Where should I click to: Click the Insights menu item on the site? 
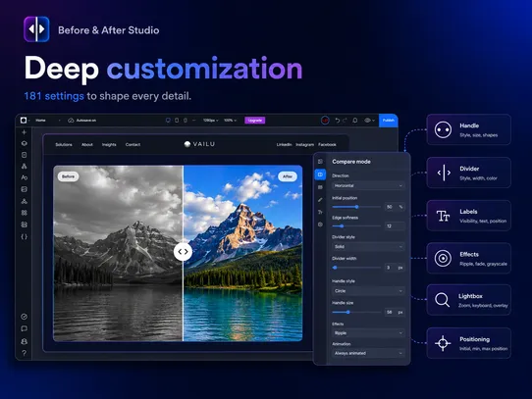point(109,145)
